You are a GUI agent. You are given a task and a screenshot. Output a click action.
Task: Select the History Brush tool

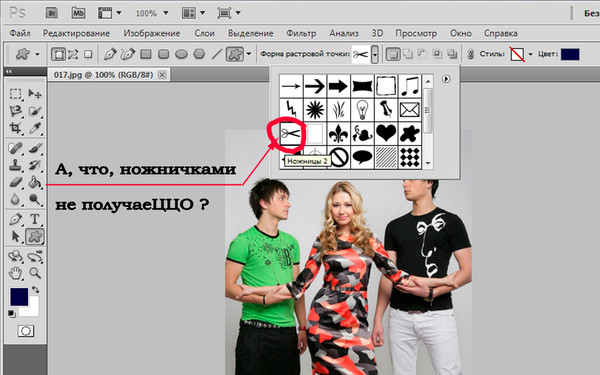pyautogui.click(x=35, y=165)
